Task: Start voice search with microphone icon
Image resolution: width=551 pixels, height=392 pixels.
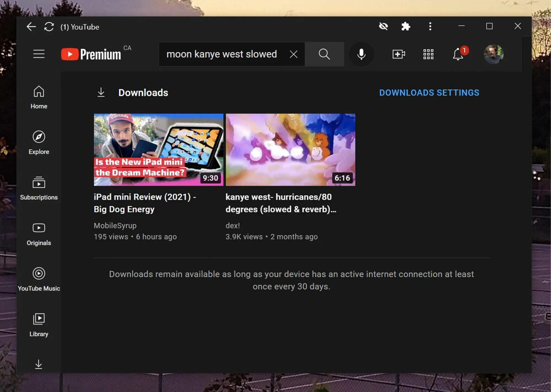Action: coord(361,54)
